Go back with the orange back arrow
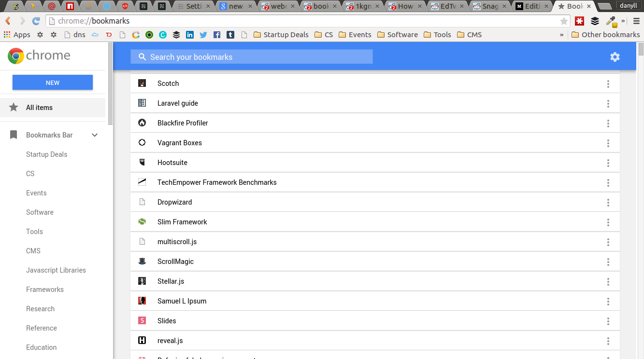644x359 pixels. point(8,21)
